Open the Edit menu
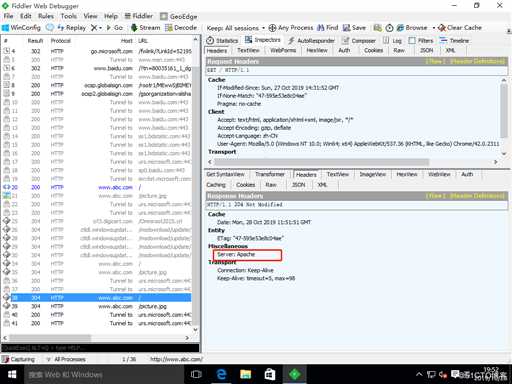The width and height of the screenshot is (512, 384). tap(26, 16)
